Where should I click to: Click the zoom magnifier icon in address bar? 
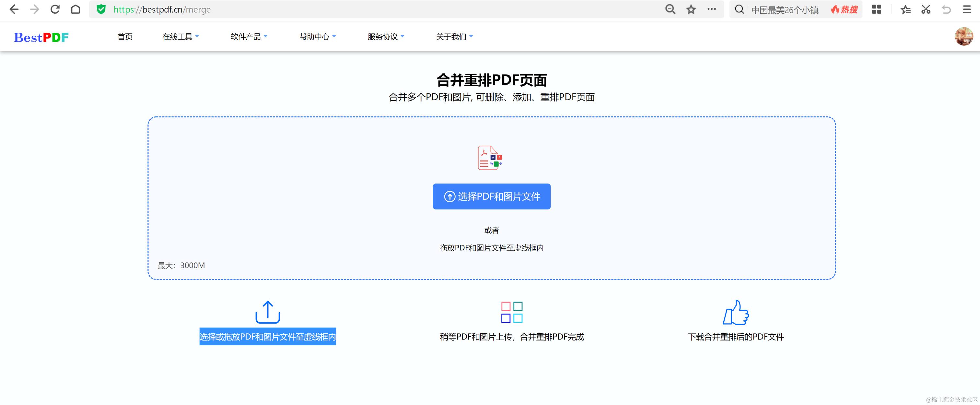click(670, 9)
